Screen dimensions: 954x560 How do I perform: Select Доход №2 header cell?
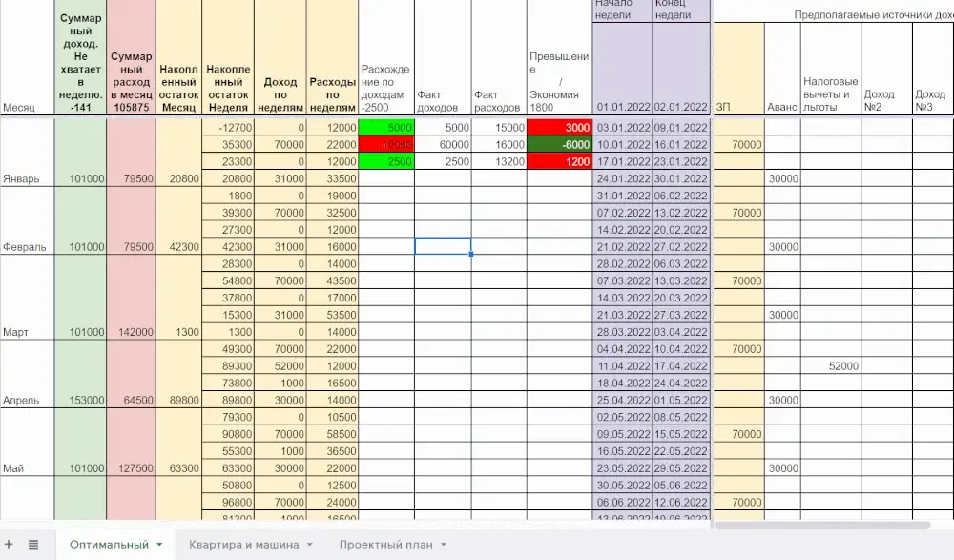[x=886, y=68]
